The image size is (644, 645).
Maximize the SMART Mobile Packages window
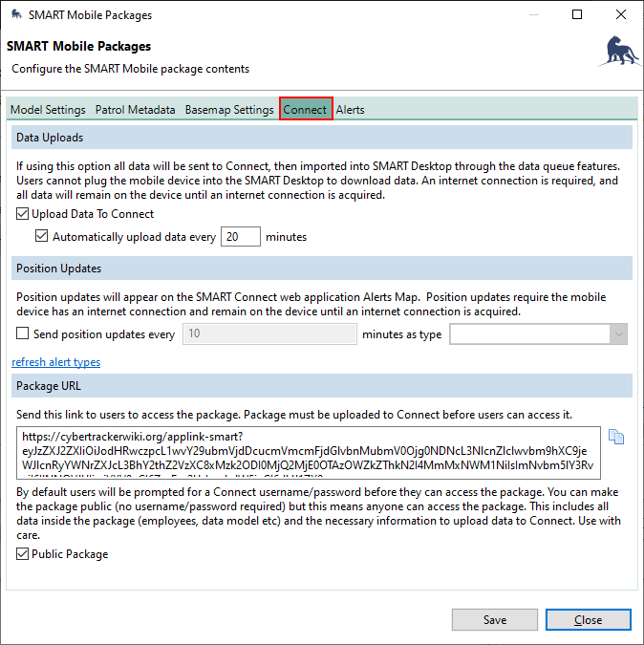[577, 15]
